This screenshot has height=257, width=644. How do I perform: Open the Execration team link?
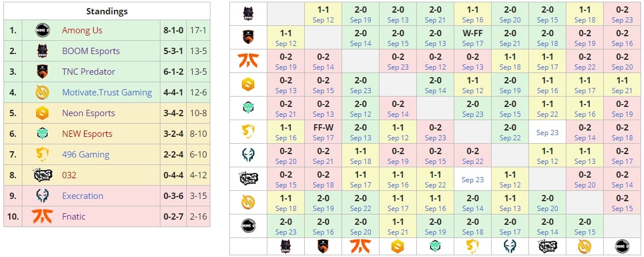pyautogui.click(x=83, y=196)
